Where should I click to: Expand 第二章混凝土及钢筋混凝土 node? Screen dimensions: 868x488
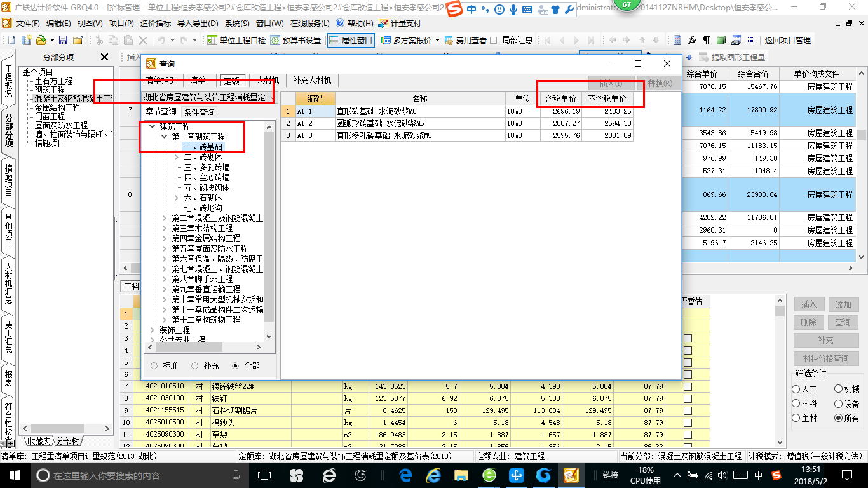click(165, 218)
